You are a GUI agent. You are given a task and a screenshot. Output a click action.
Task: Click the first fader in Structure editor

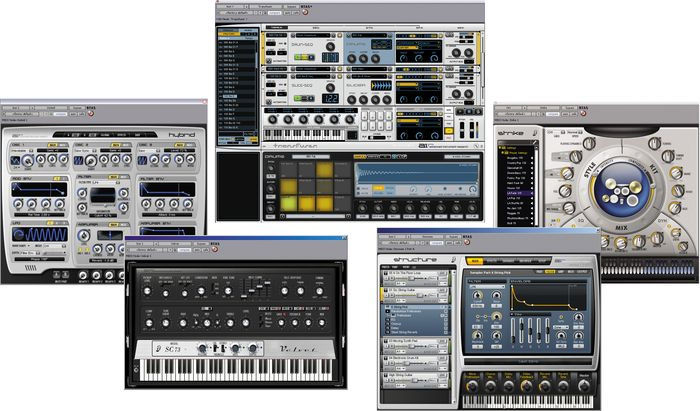click(x=512, y=331)
